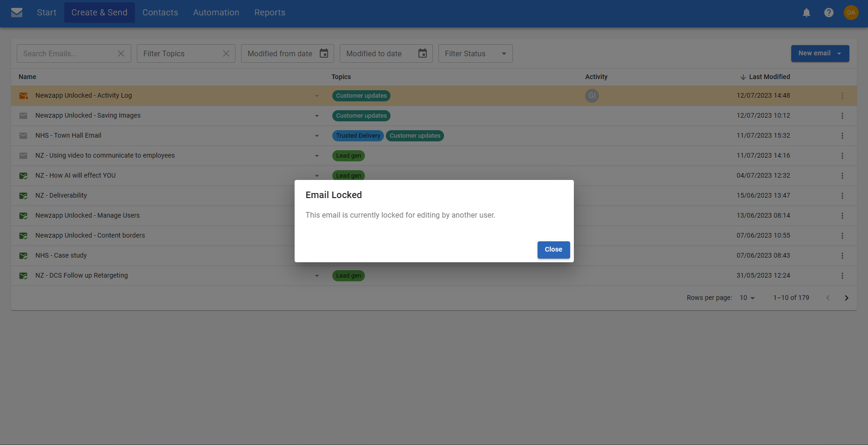Screen dimensions: 868x445
Task: Change rows per page value
Action: click(x=747, y=298)
